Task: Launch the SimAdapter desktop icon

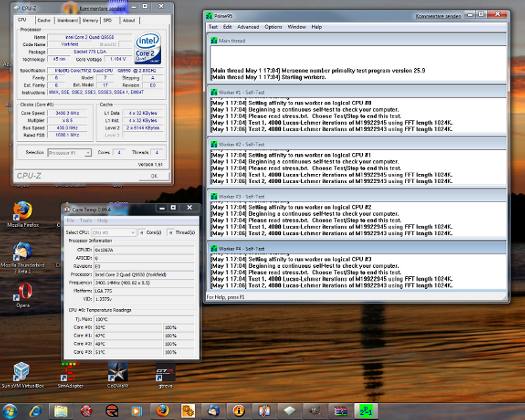Action: point(70,375)
